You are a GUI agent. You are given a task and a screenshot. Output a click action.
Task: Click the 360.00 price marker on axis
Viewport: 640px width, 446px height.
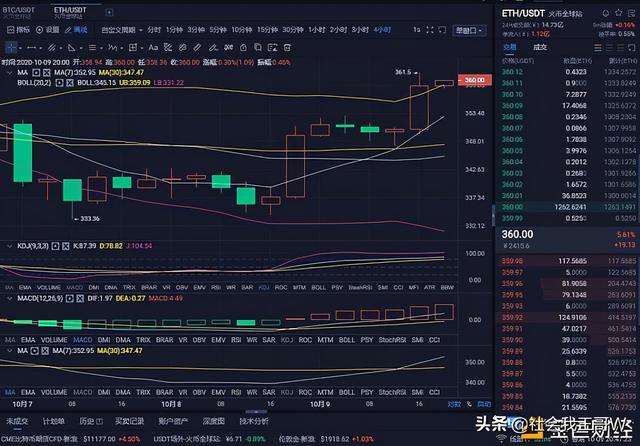click(x=472, y=80)
